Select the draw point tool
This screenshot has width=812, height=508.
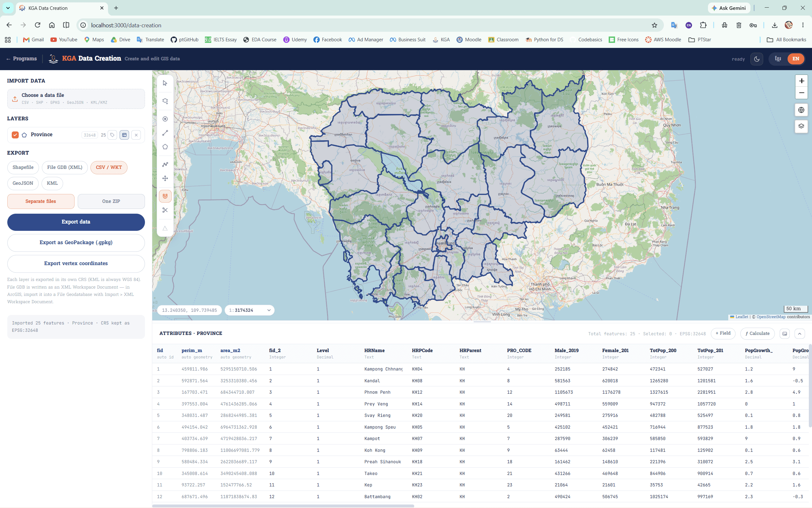click(165, 119)
